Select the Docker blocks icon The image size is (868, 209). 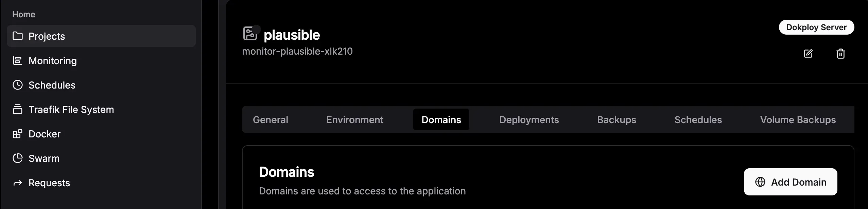17,134
